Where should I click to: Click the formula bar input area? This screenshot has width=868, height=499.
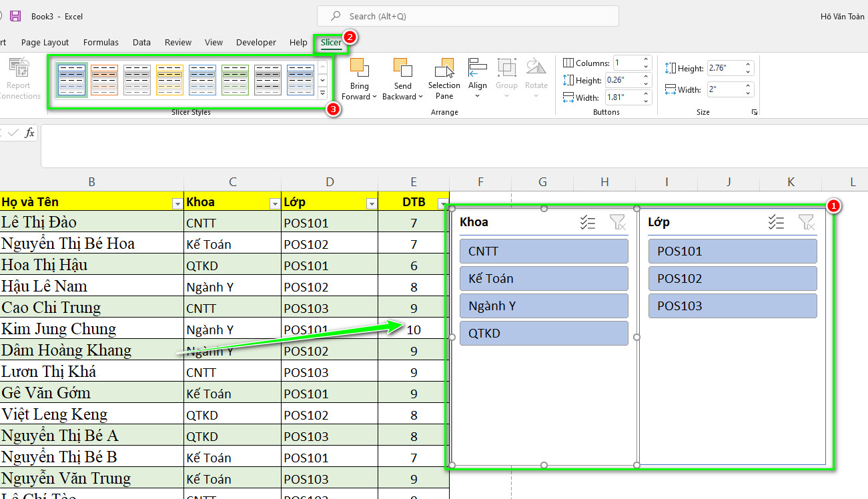pyautogui.click(x=454, y=146)
